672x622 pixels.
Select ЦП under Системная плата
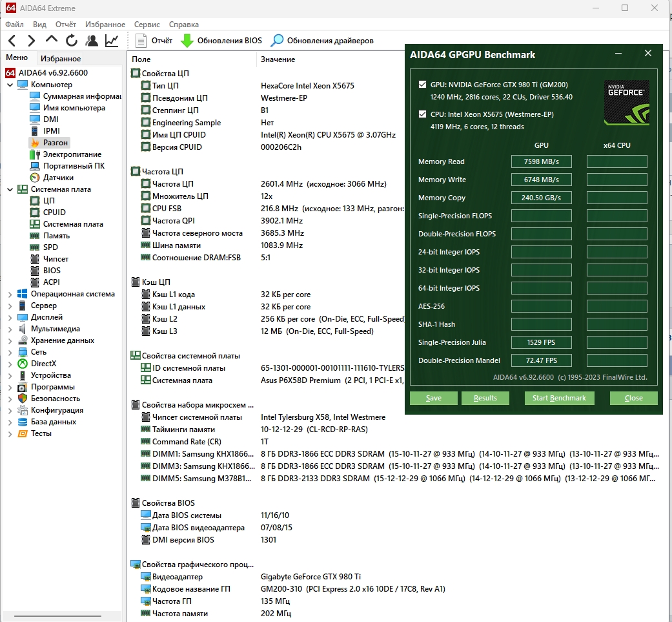(48, 201)
